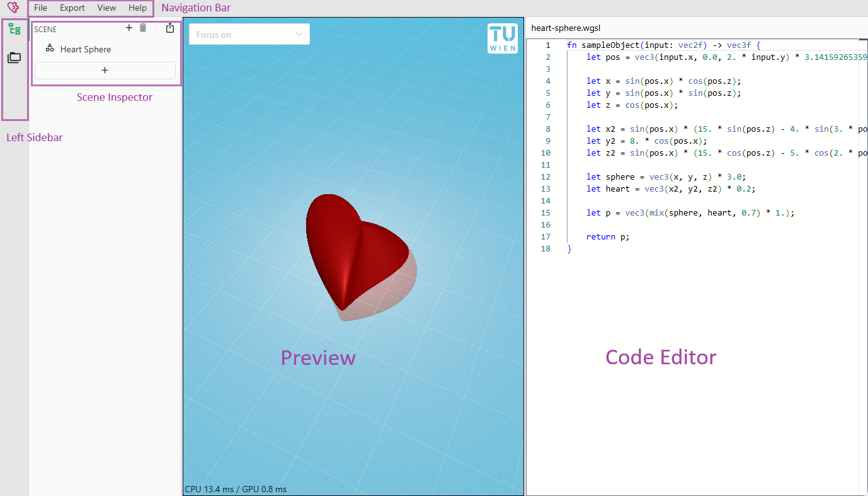Click the 'let sphere = vec3' code line

coord(666,177)
